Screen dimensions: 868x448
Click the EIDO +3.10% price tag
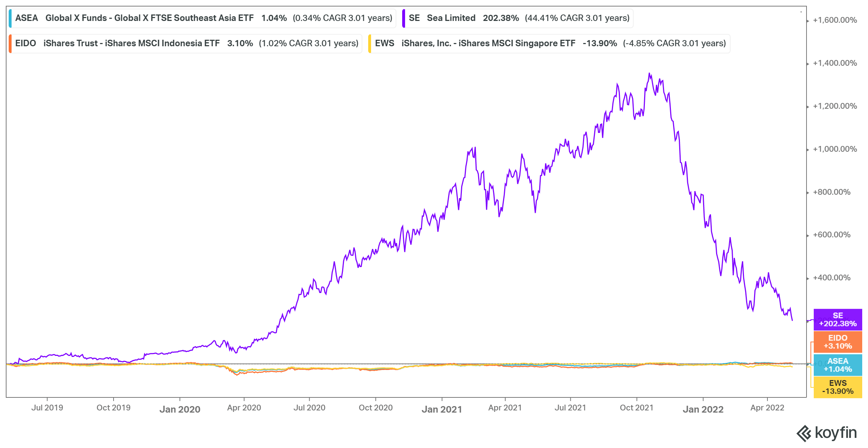point(838,342)
